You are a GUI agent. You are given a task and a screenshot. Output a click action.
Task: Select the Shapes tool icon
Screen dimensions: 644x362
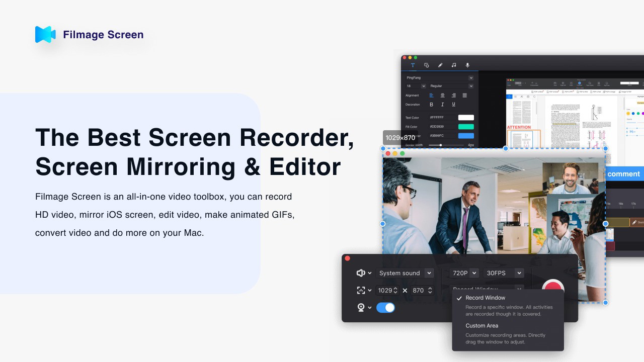[x=426, y=65]
